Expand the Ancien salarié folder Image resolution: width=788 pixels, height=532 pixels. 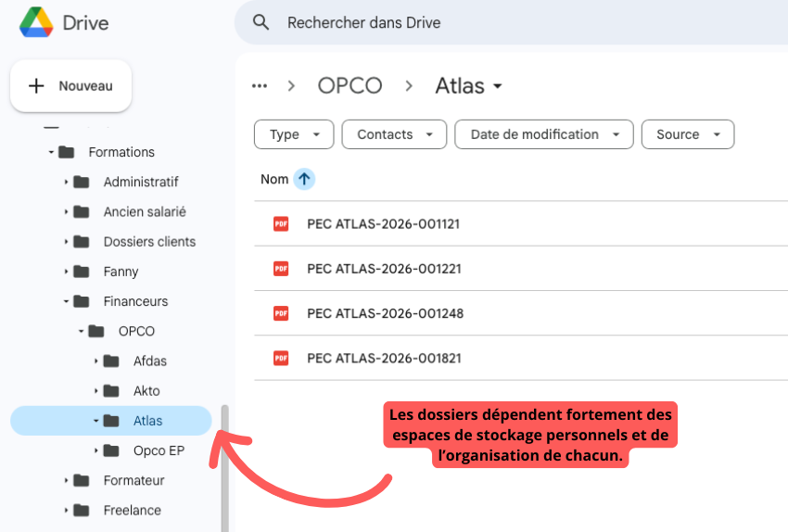click(66, 212)
